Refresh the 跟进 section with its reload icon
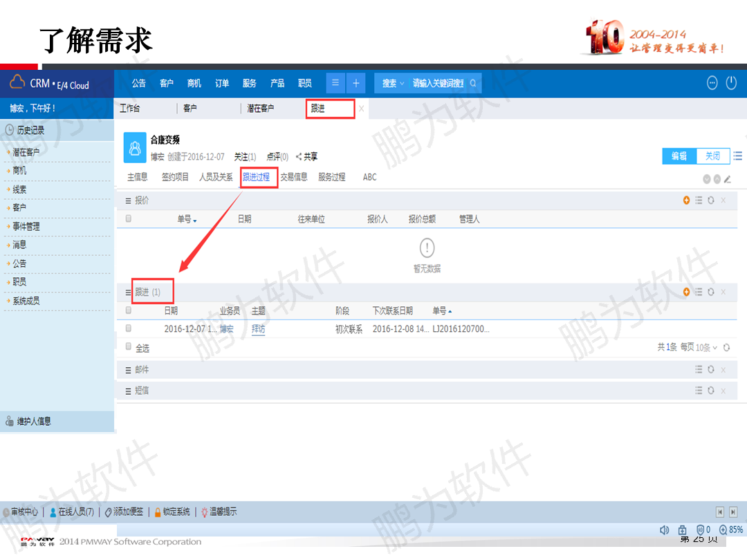 [x=710, y=292]
